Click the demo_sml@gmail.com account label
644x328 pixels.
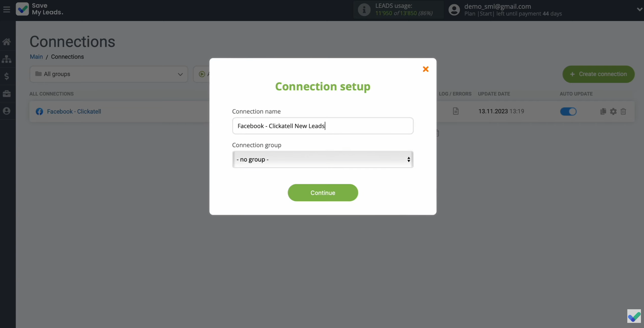coord(498,6)
